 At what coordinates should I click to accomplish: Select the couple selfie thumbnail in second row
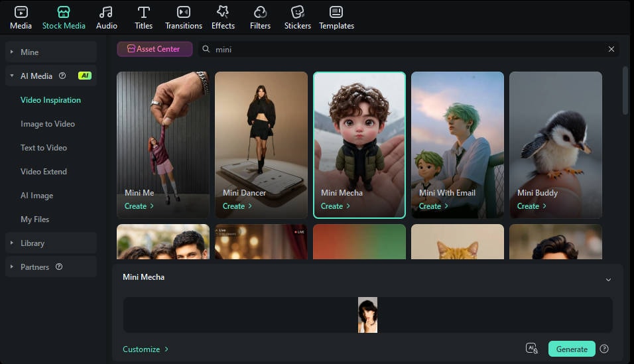click(163, 242)
